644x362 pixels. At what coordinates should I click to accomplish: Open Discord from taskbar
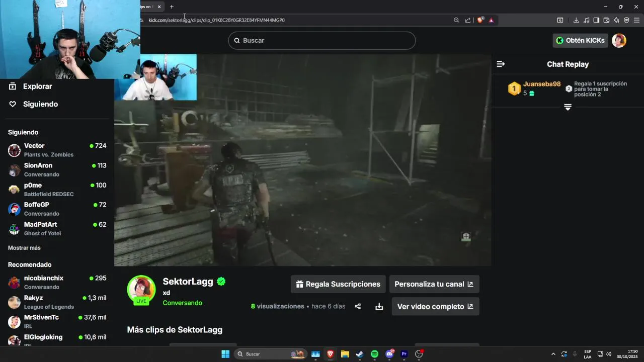click(389, 354)
